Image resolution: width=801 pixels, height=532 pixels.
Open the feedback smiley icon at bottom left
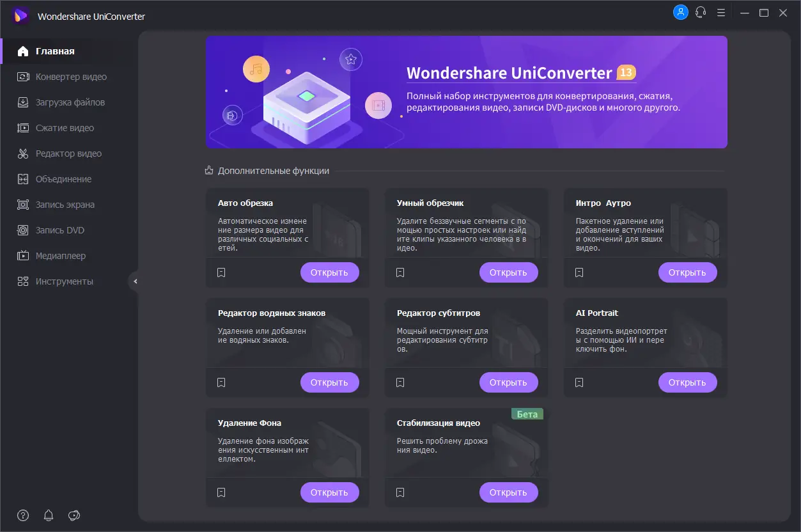click(x=74, y=515)
